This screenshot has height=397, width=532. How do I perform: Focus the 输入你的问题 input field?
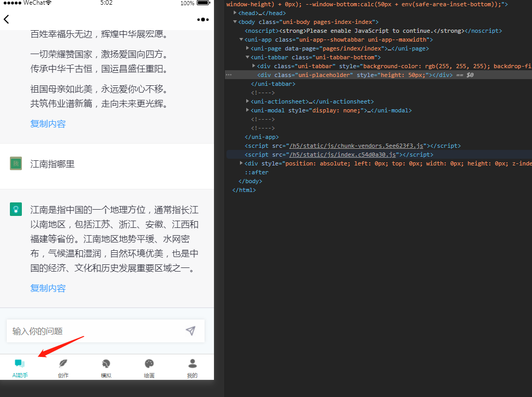click(x=106, y=331)
